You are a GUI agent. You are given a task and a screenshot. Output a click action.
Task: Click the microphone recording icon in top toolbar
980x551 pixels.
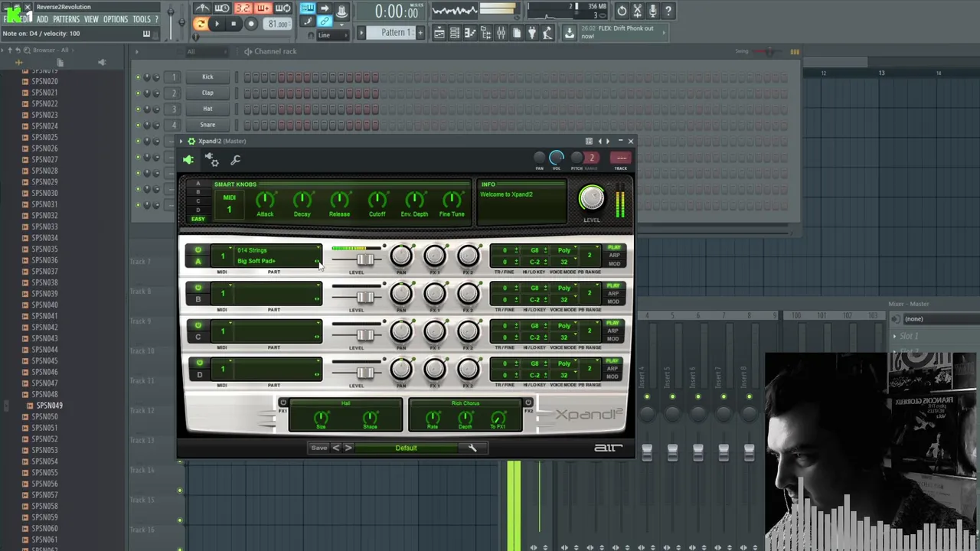tap(653, 11)
